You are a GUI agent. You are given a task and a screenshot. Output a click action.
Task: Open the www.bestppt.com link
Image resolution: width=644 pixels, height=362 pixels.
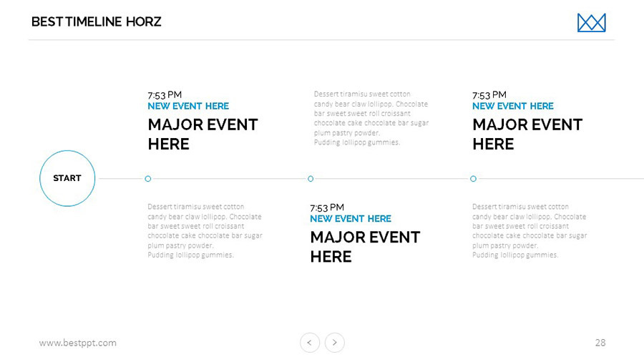click(x=78, y=343)
